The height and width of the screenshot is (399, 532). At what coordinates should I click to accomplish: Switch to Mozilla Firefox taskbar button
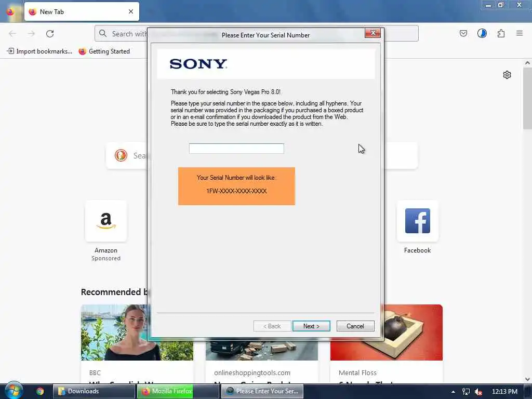point(178,391)
